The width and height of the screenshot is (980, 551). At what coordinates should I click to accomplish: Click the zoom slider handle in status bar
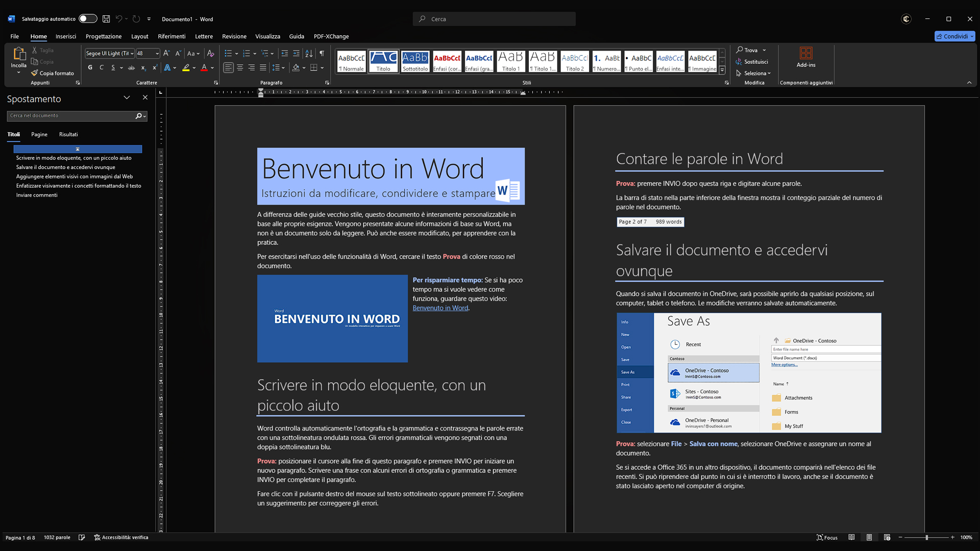coord(926,537)
